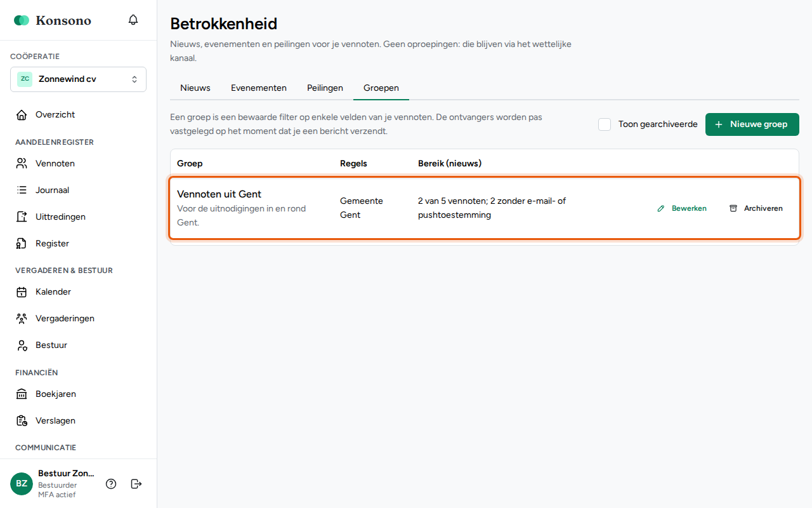Image resolution: width=812 pixels, height=508 pixels.
Task: Select the Vennoten uit Gent row
Action: pos(485,208)
